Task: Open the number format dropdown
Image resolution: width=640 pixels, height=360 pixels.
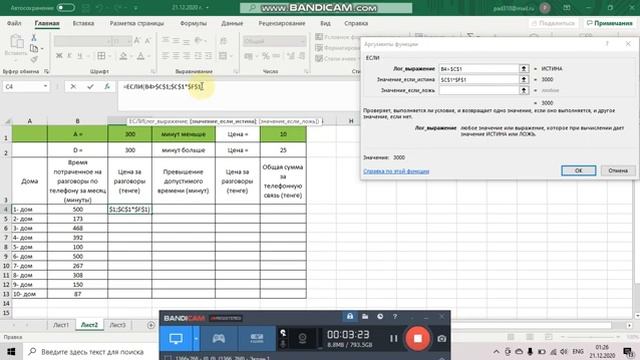Action: (x=302, y=41)
